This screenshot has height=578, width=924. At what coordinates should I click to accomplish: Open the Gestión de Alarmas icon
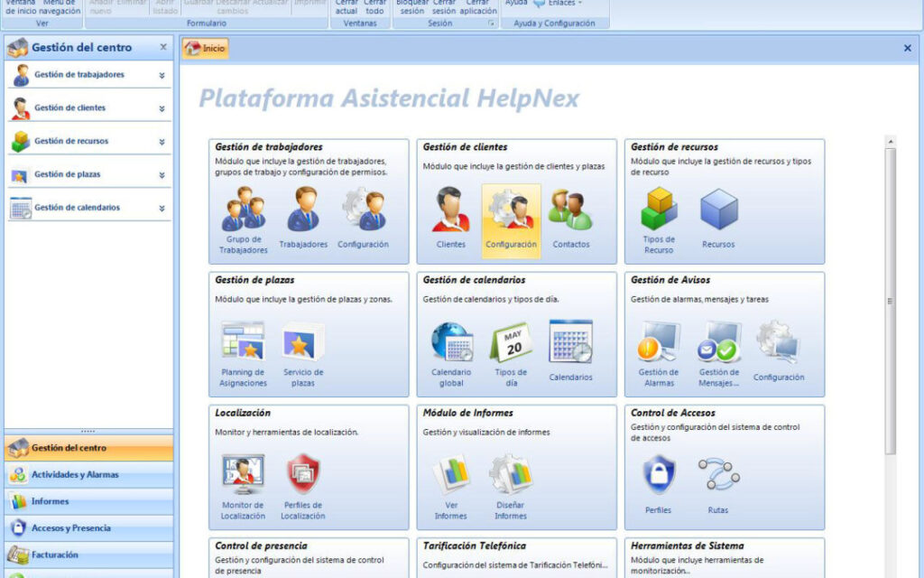point(659,343)
